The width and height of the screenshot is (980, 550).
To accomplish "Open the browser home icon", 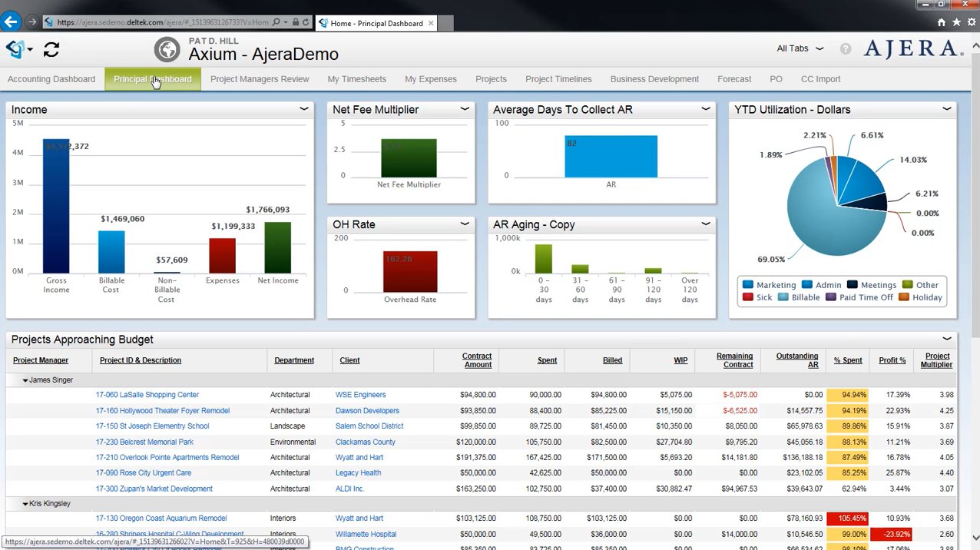I will tap(941, 22).
